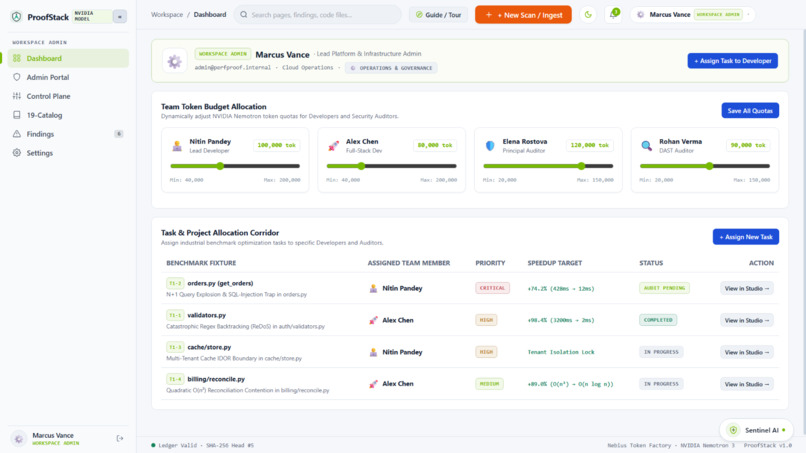Click the Workspace breadcrumb link
This screenshot has height=453, width=806.
[x=167, y=15]
